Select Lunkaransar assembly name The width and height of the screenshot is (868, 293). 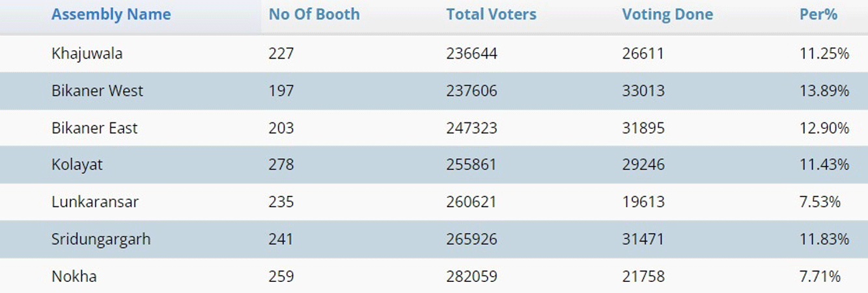(94, 202)
